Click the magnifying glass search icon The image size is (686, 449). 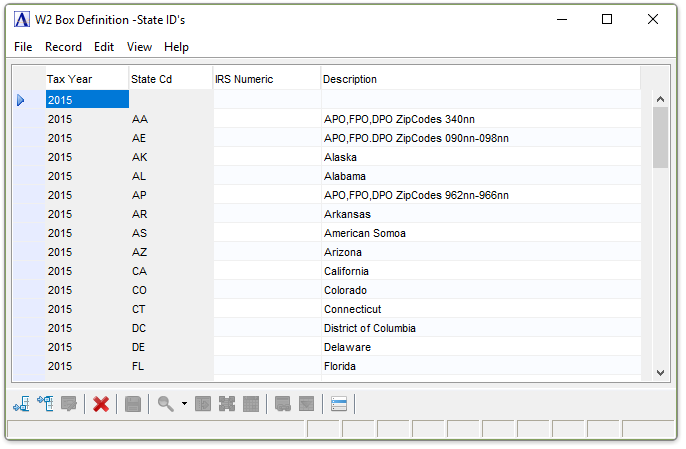(x=165, y=404)
